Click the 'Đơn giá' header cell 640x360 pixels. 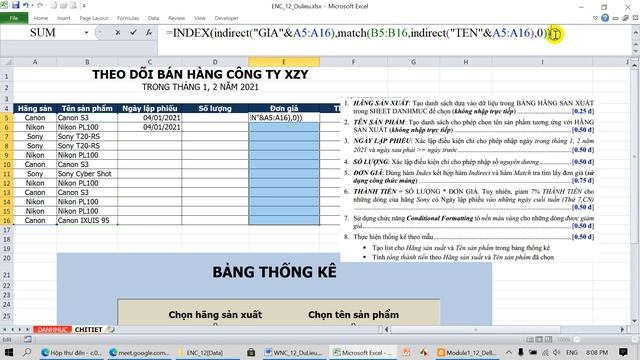point(284,108)
